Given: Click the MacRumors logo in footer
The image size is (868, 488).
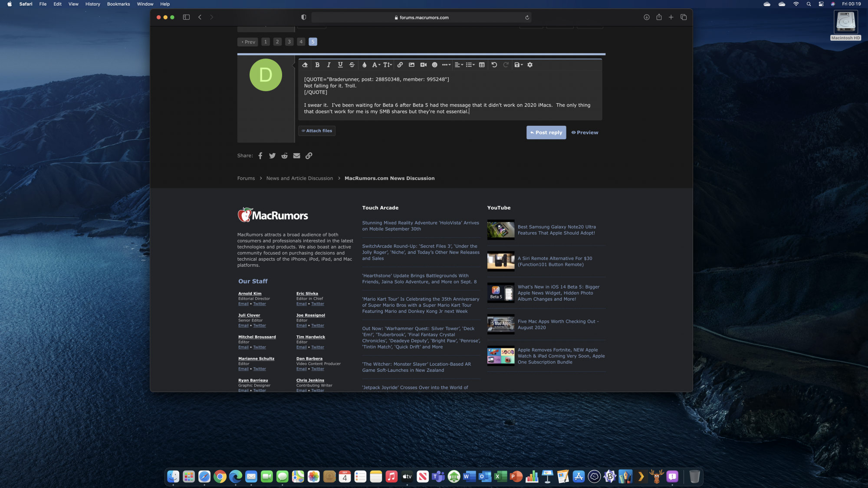Looking at the screenshot, I should pyautogui.click(x=273, y=215).
